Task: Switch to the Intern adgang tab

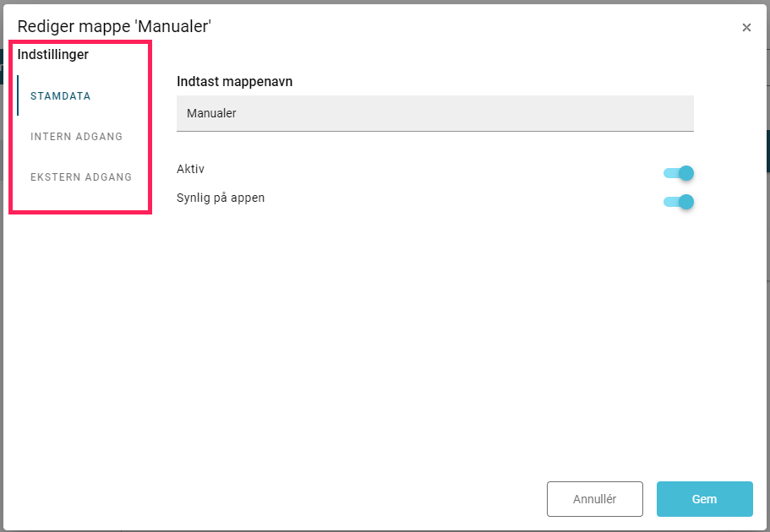Action: (76, 137)
